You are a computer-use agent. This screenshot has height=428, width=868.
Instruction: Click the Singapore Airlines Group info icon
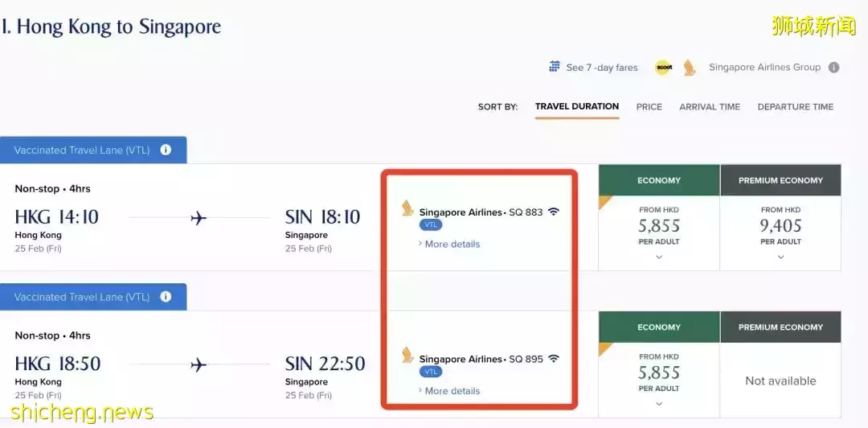[834, 68]
